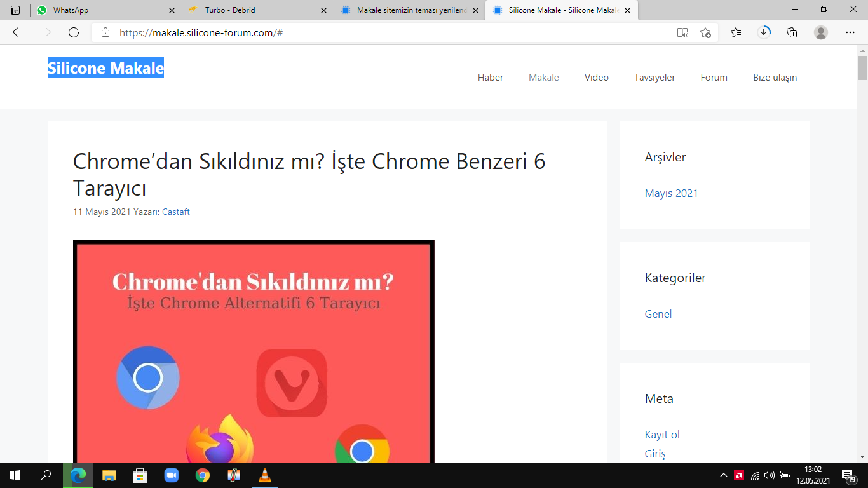The image size is (868, 488).
Task: Open Settings and more ellipsis menu
Action: [850, 32]
